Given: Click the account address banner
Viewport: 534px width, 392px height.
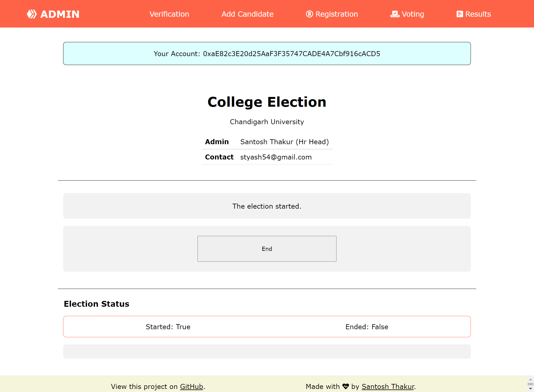Looking at the screenshot, I should (267, 54).
